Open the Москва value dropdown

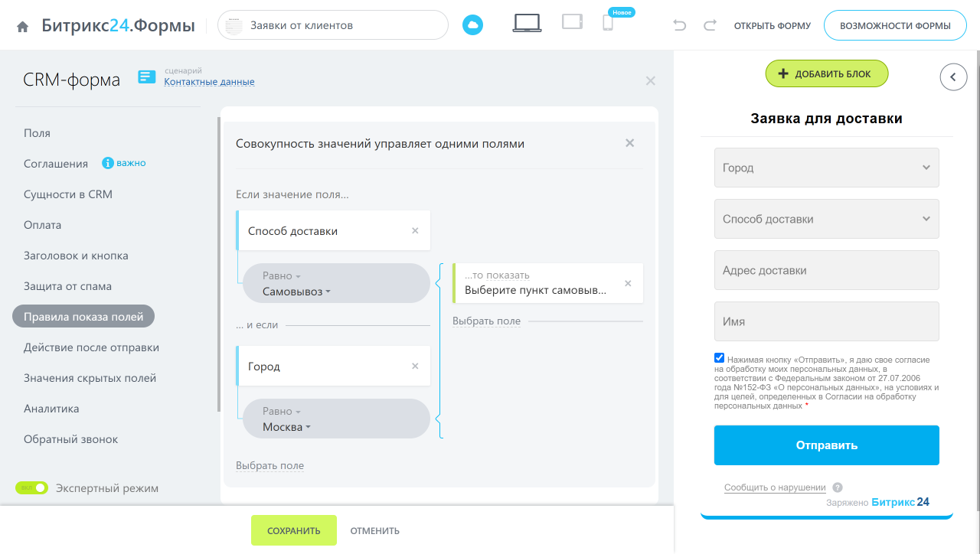(x=286, y=427)
